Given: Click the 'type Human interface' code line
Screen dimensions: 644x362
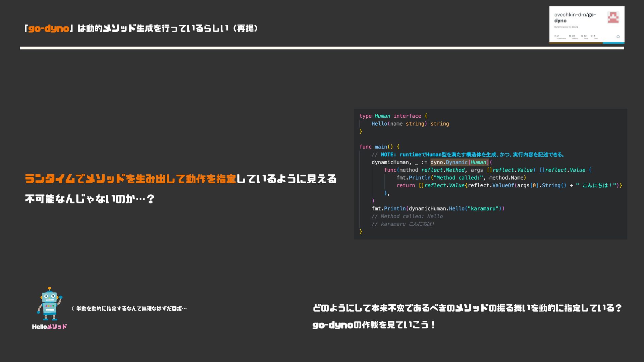Looking at the screenshot, I should click(x=393, y=116).
